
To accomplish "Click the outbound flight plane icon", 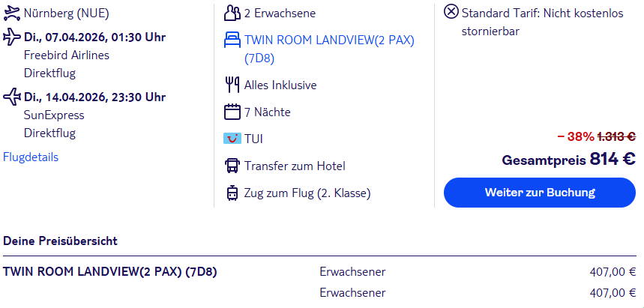I will [11, 37].
